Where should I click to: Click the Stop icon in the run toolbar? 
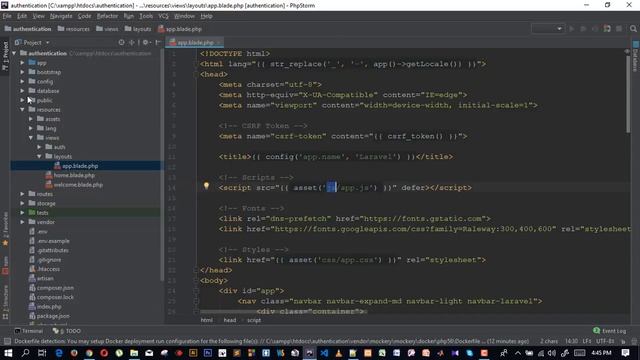(x=619, y=29)
